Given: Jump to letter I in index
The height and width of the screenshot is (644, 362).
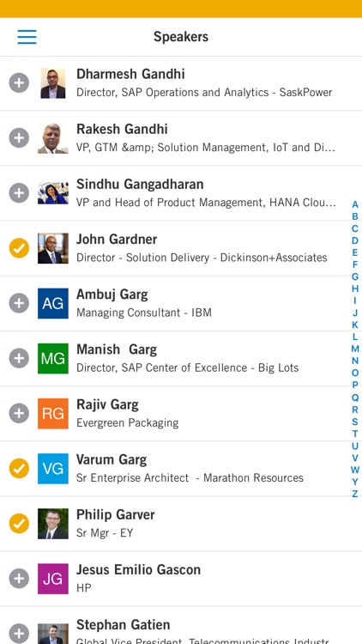Looking at the screenshot, I should (x=355, y=301).
